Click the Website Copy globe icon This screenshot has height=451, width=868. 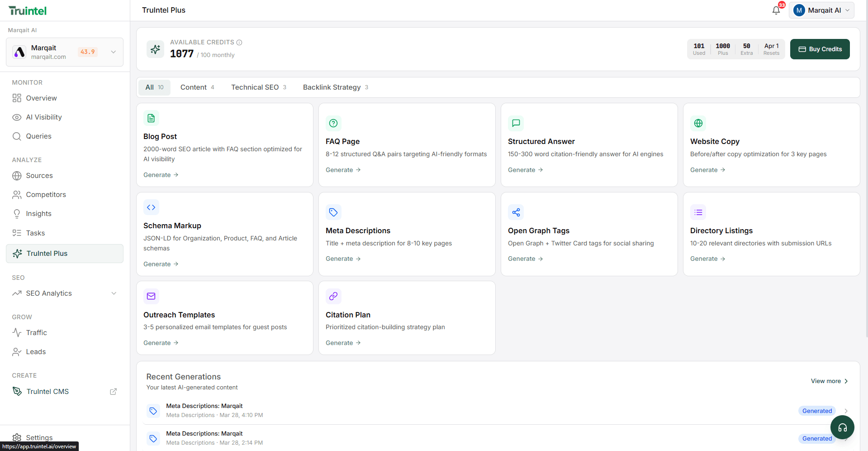coord(698,123)
